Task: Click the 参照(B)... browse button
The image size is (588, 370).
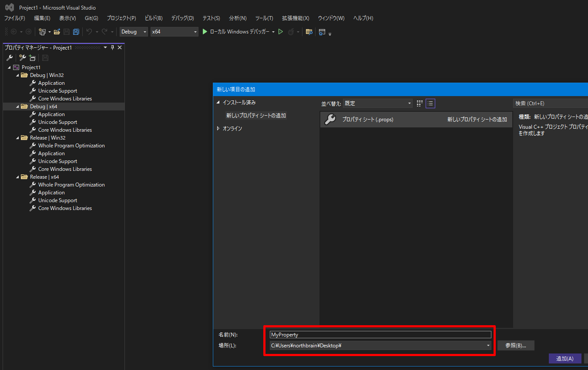Action: (x=516, y=346)
